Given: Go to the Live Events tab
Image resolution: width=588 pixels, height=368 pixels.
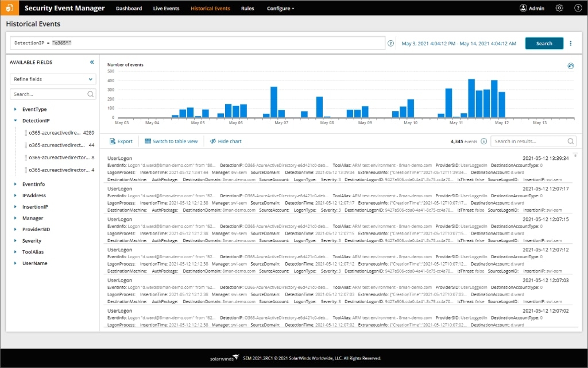Looking at the screenshot, I should tap(166, 8).
